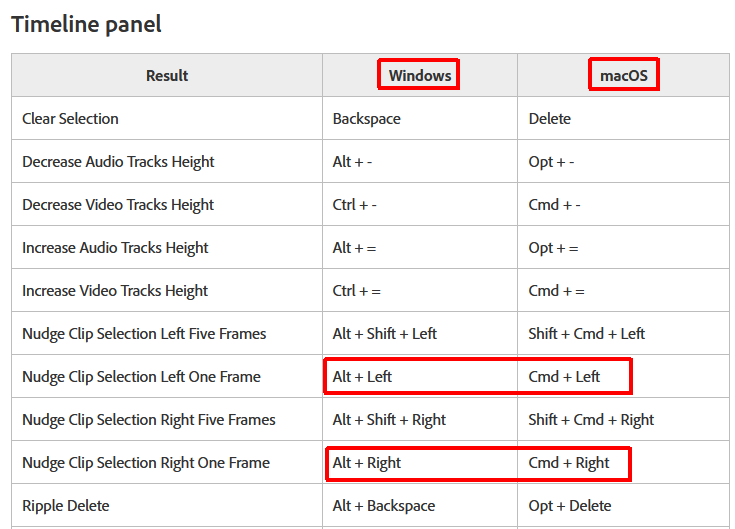Click the Alt + Shift + Left cell
This screenshot has height=529, width=735.
click(385, 334)
